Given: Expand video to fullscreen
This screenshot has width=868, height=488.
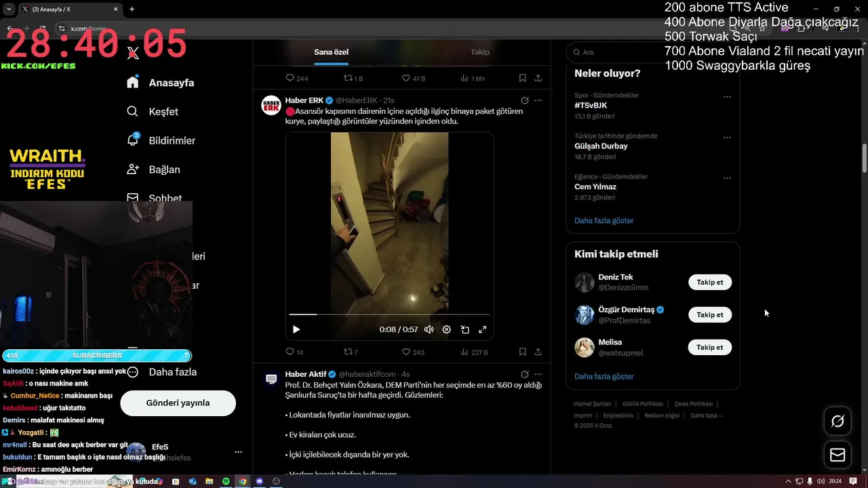Looking at the screenshot, I should (483, 329).
